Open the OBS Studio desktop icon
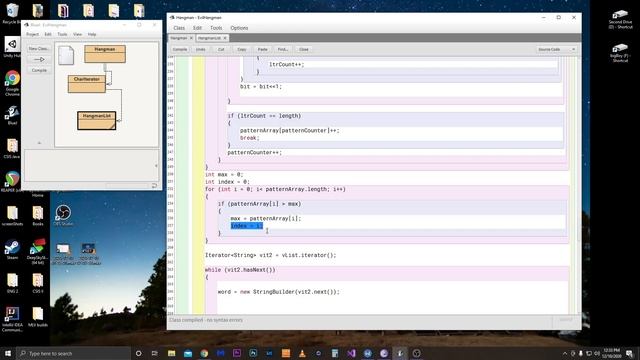Viewport: 640px width, 360px height. pos(63,215)
